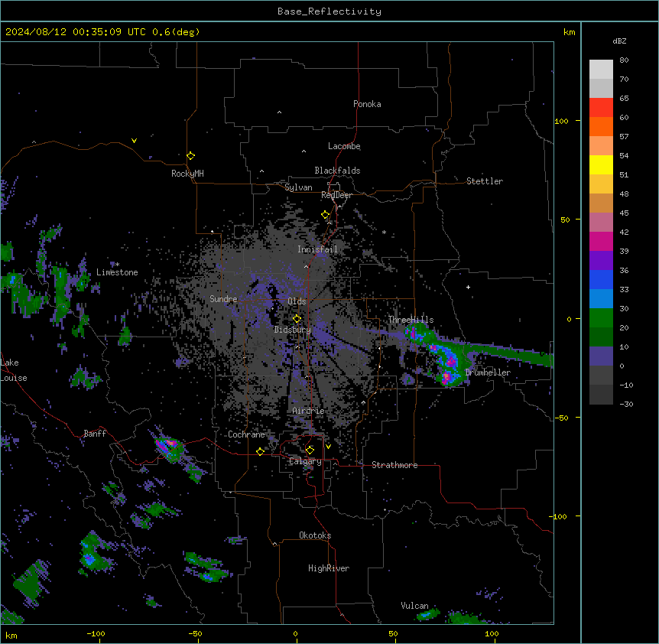
Task: Click the ThreeHills city label
Action: pos(411,320)
